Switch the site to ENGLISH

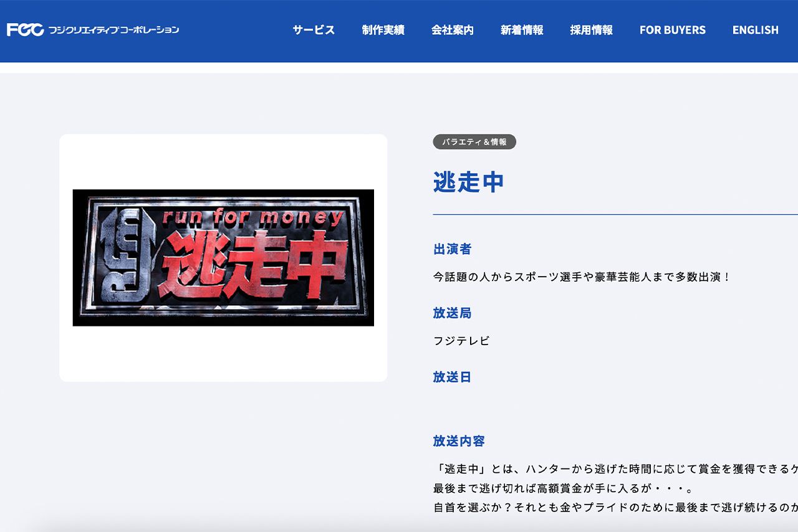755,30
